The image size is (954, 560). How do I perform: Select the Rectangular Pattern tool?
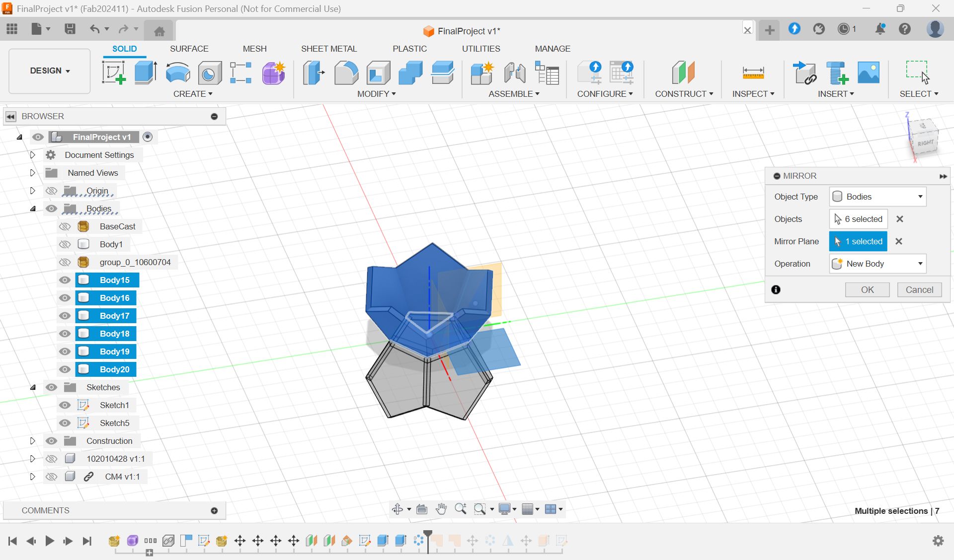pyautogui.click(x=241, y=72)
